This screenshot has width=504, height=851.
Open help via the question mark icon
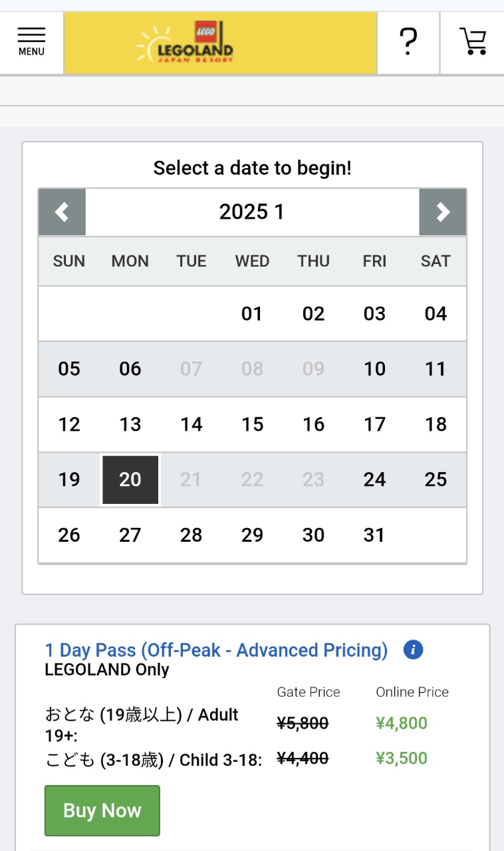(408, 42)
